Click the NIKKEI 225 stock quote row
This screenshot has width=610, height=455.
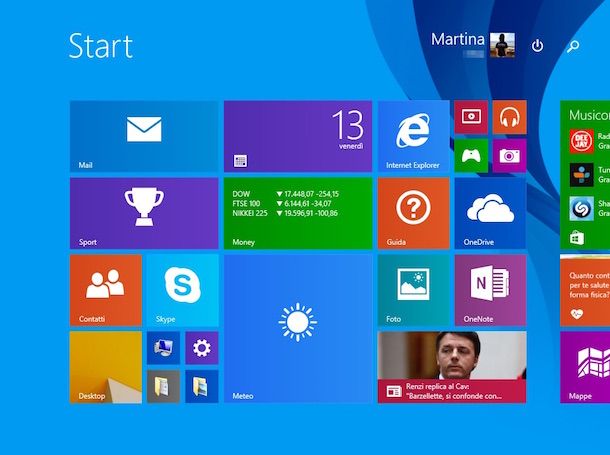coord(285,213)
